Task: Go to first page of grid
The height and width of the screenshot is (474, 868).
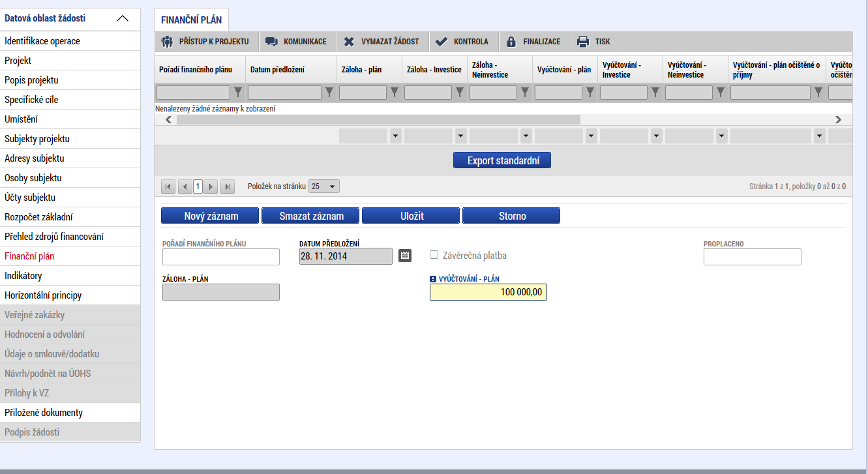Action: click(x=168, y=186)
